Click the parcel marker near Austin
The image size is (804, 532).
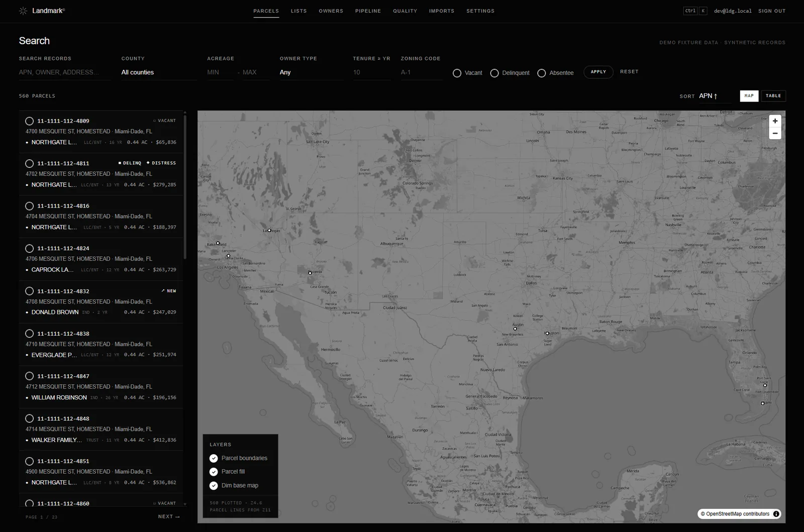(515, 329)
